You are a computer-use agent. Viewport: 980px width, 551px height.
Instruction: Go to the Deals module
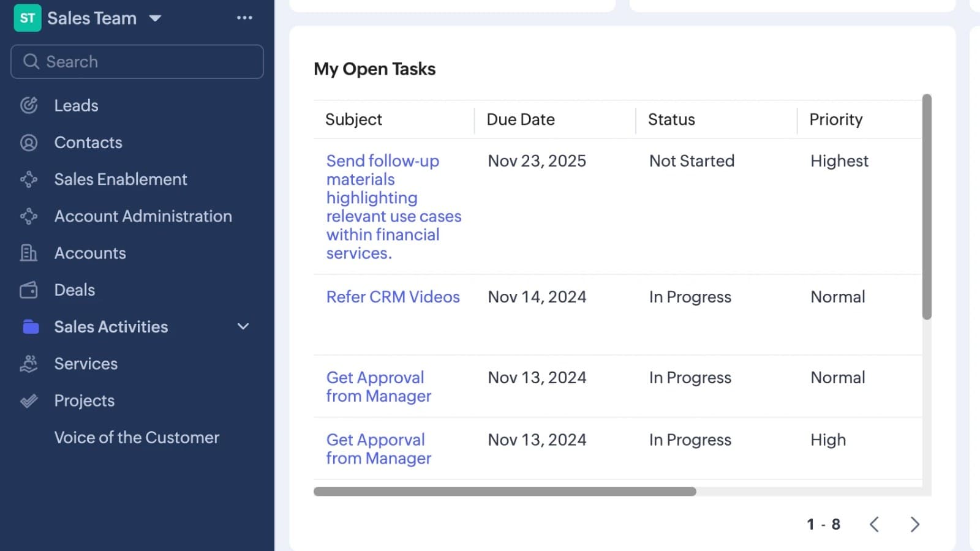[75, 290]
